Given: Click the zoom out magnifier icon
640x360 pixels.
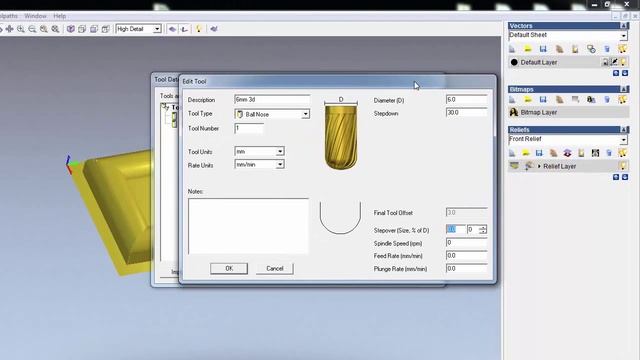Looking at the screenshot, I should coord(32,29).
